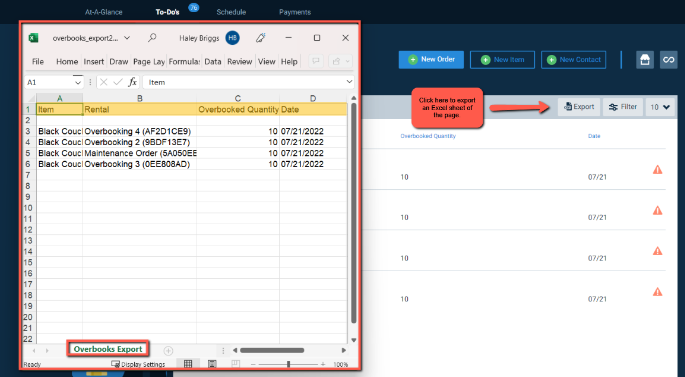Click the Share icon in Excel ribbon
Viewport: 685px width, 377px height.
click(336, 61)
